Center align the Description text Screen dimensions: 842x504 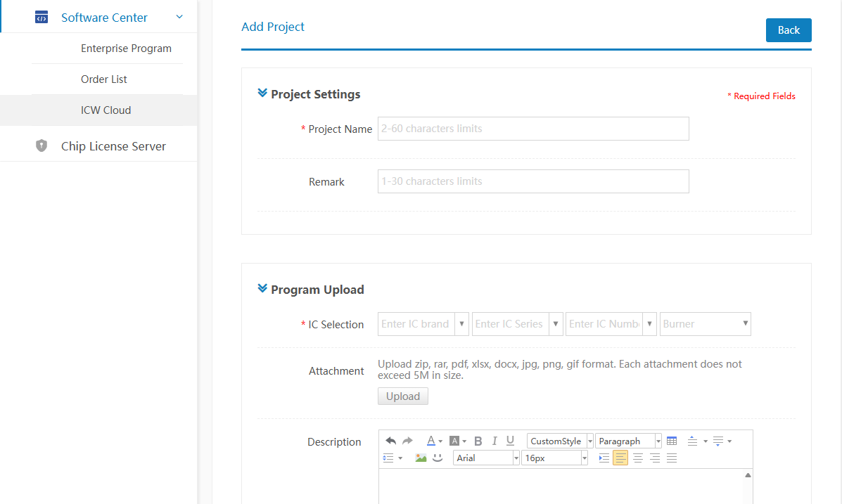tap(638, 458)
